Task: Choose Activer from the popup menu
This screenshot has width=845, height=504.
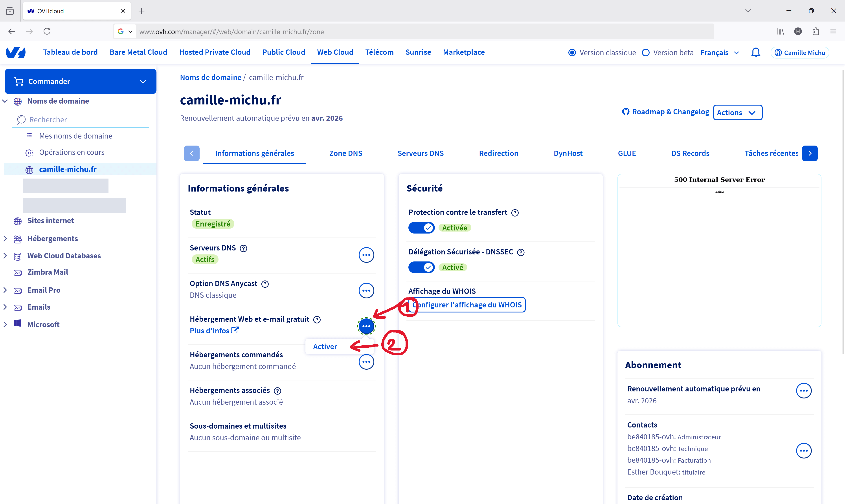Action: tap(325, 346)
